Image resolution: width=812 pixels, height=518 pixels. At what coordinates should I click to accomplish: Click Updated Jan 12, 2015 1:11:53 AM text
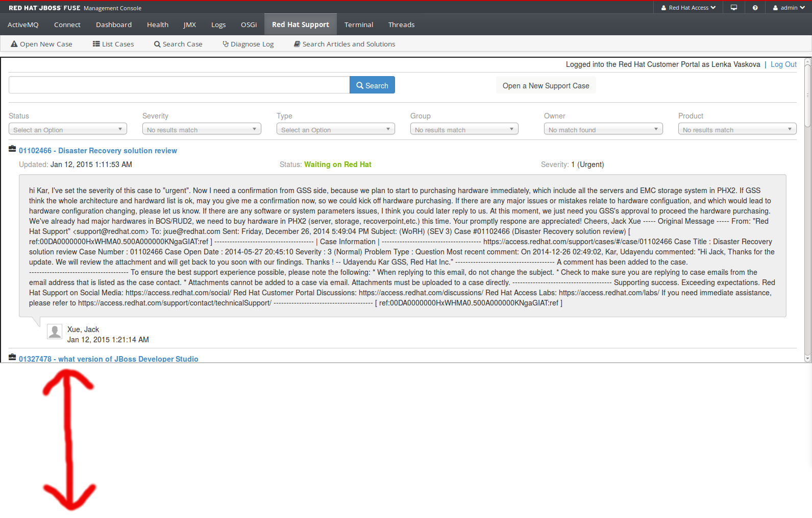coord(76,164)
